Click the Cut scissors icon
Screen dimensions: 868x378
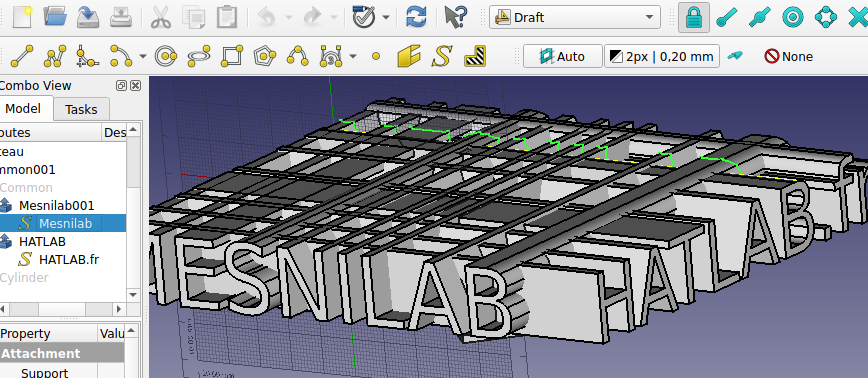161,17
